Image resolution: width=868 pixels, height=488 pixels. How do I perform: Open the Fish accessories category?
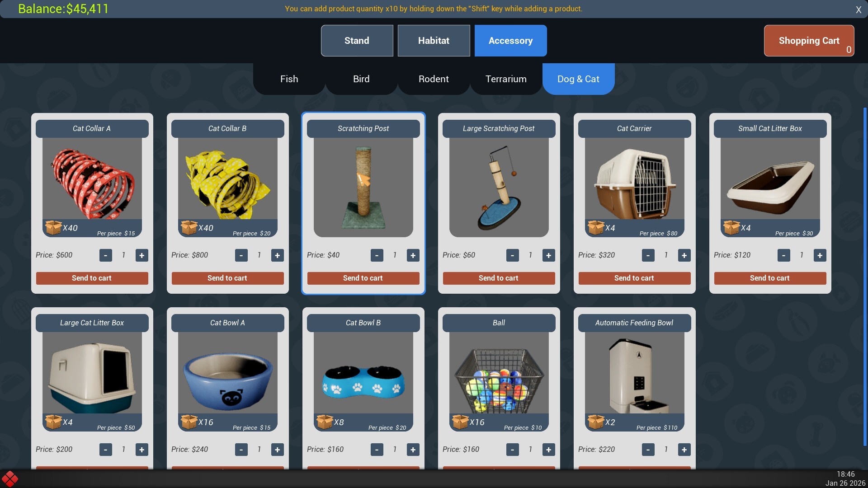pos(289,79)
